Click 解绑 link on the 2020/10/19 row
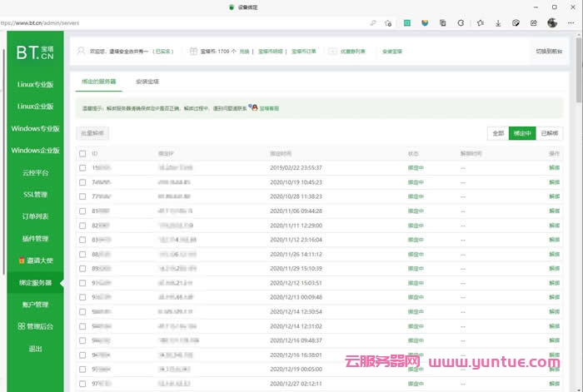 click(554, 181)
